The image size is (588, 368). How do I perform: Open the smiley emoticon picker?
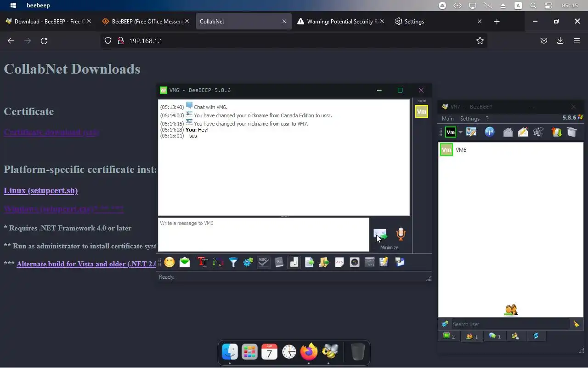(170, 262)
